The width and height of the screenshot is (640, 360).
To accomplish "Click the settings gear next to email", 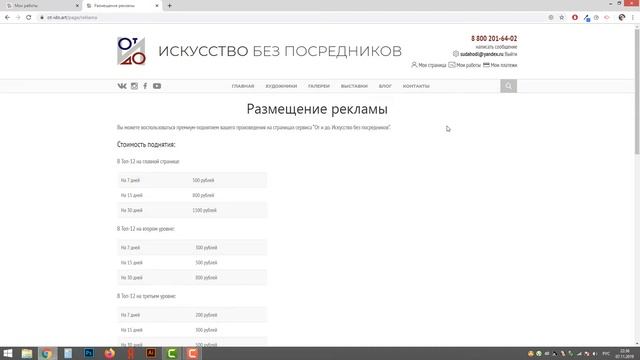I will coord(456,54).
